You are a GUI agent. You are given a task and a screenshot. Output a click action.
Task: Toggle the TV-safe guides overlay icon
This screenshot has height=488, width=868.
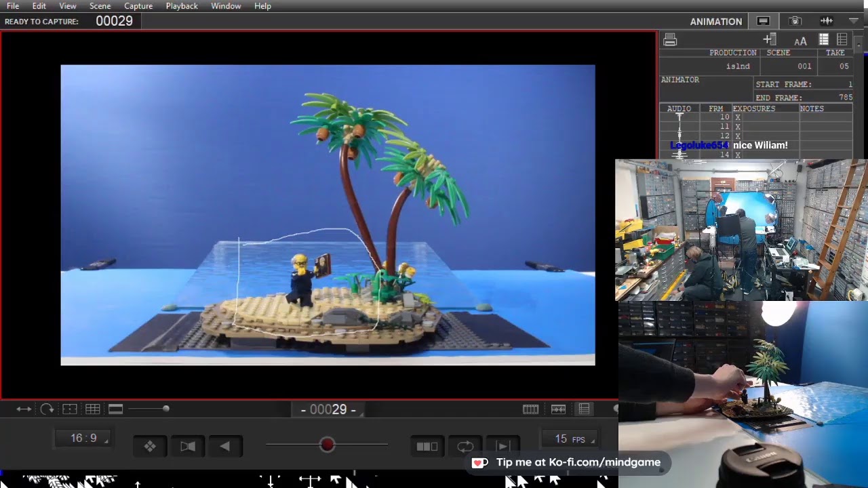(70, 409)
